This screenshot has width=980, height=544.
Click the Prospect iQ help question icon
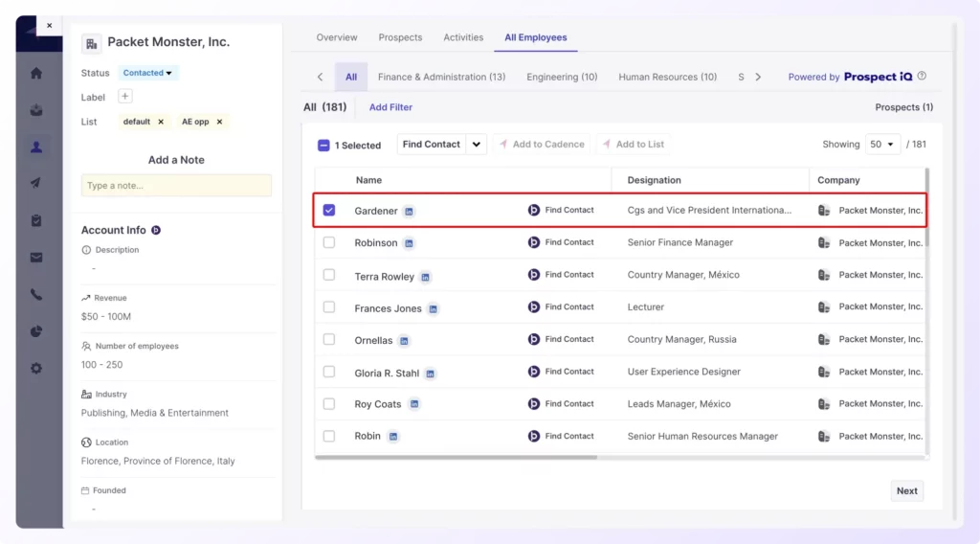922,77
